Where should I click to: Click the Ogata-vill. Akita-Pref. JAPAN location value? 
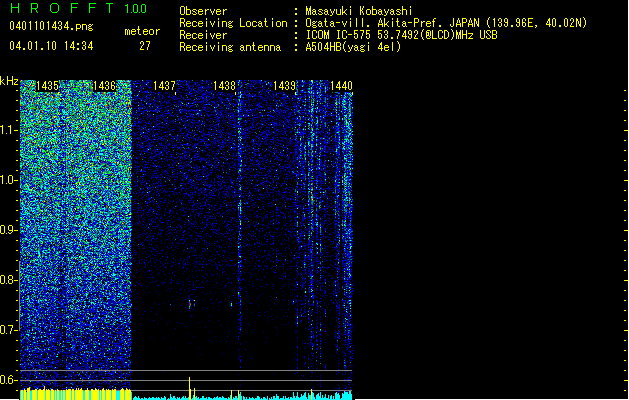(x=446, y=23)
